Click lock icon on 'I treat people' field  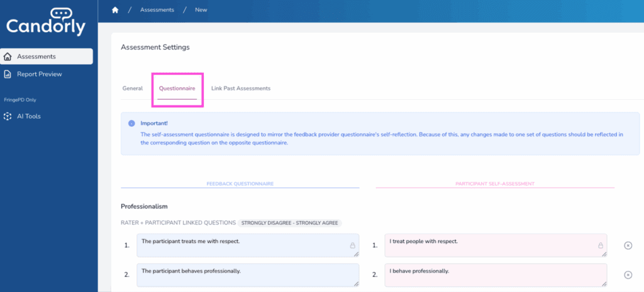(x=601, y=246)
